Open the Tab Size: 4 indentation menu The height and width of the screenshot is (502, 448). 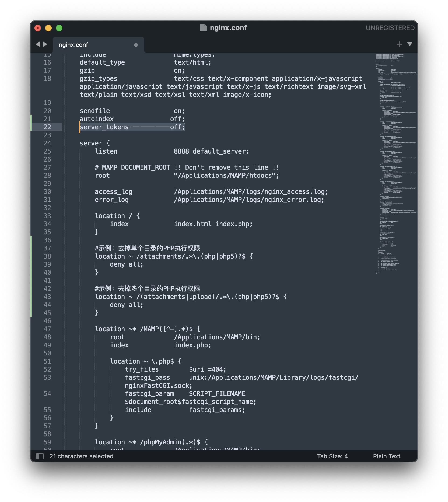332,456
